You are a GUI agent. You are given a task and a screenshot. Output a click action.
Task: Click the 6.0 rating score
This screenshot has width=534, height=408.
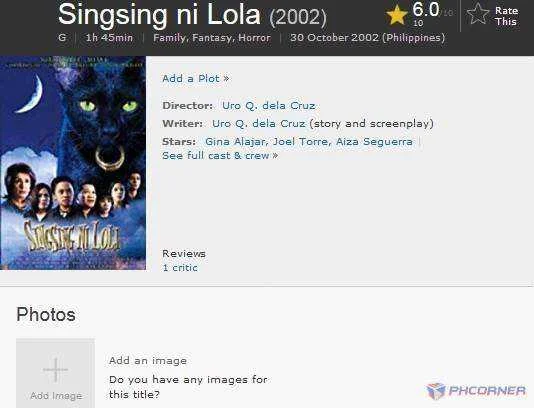(x=426, y=9)
